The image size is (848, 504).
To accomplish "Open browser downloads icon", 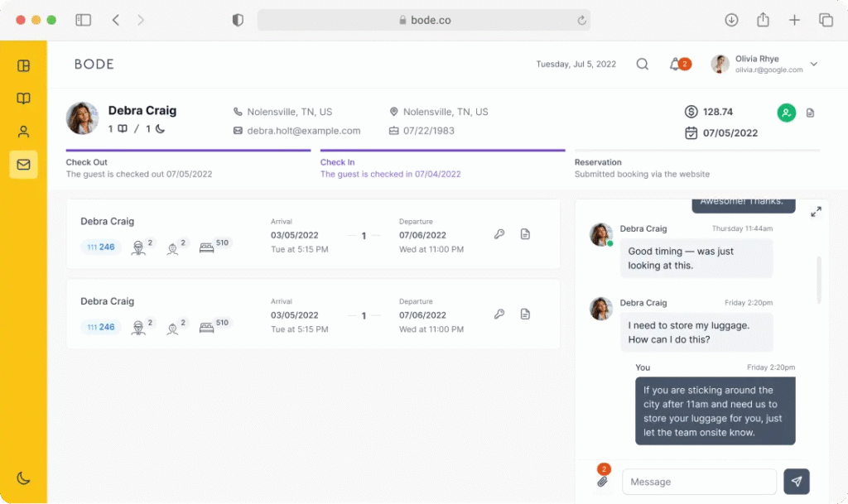I will click(731, 20).
